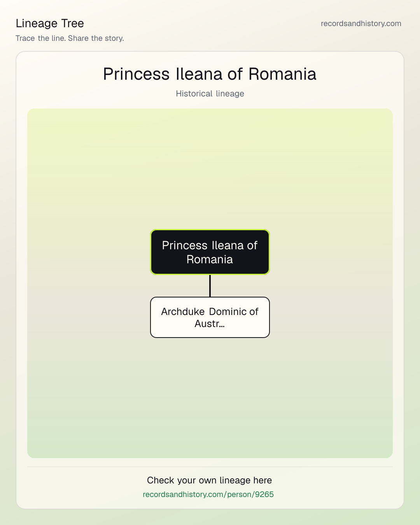The height and width of the screenshot is (525, 420).
Task: Click the Check your own lineage here text
Action: pyautogui.click(x=210, y=480)
